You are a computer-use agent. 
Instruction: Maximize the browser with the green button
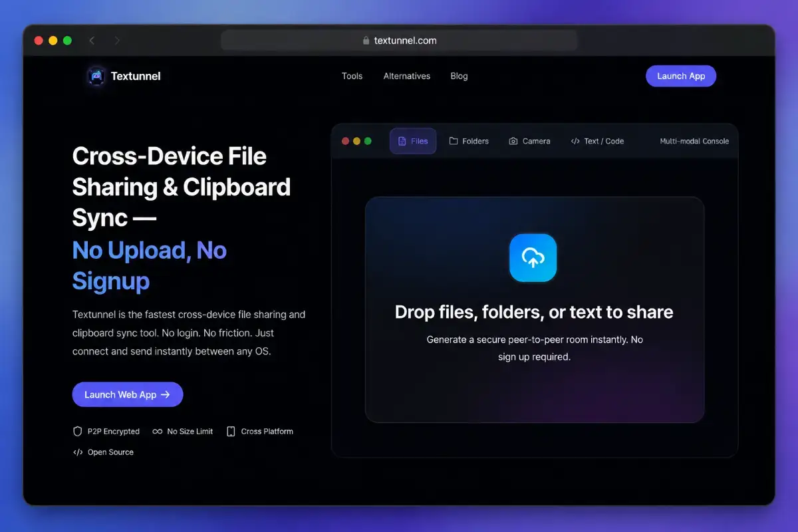67,41
